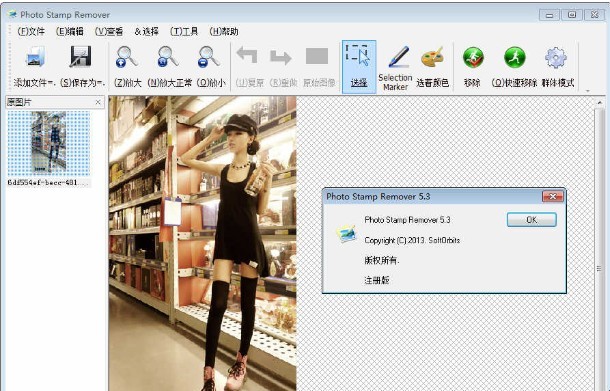
Task: Close the Photo Stamp Remover 5.3 dialog
Action: [552, 196]
